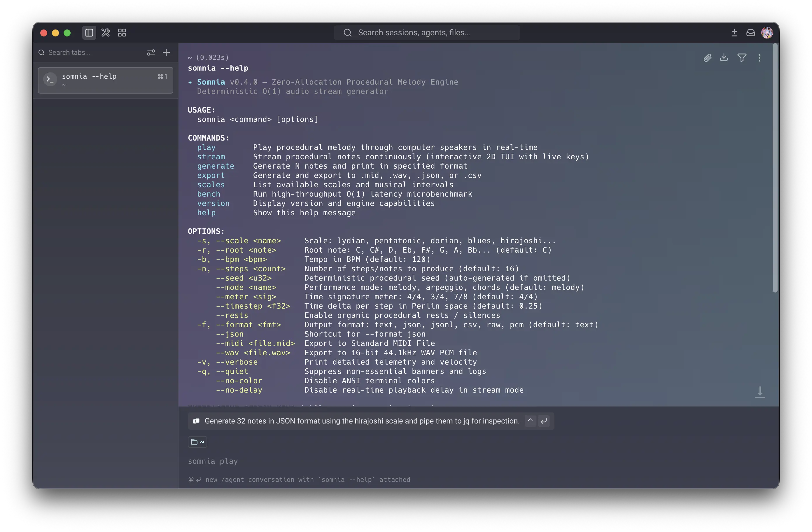Select the somnia --help tab
The width and height of the screenshot is (812, 532).
point(105,80)
